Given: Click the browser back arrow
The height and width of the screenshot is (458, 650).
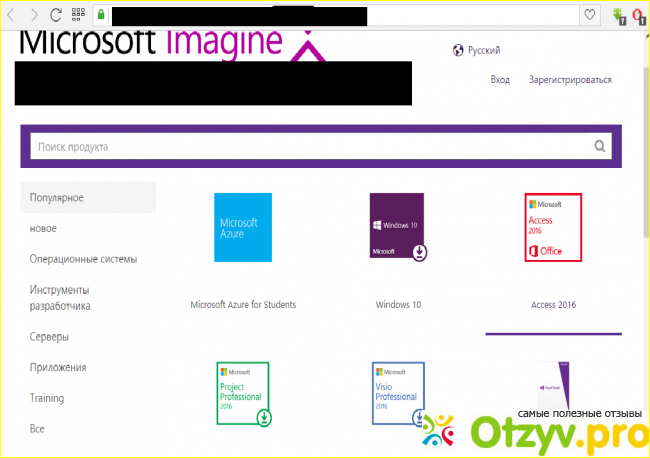Looking at the screenshot, I should [12, 15].
